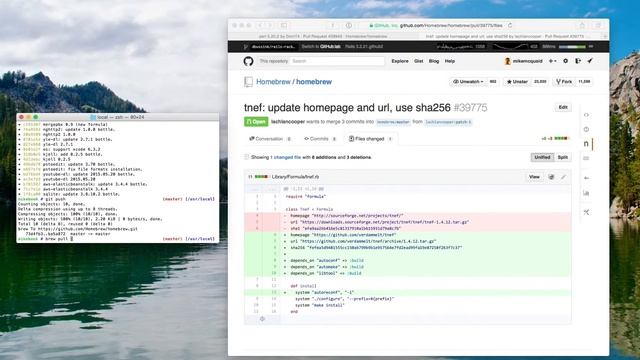Open the code icon in repository sidebar
The width and height of the screenshot is (640, 360).
(x=586, y=115)
